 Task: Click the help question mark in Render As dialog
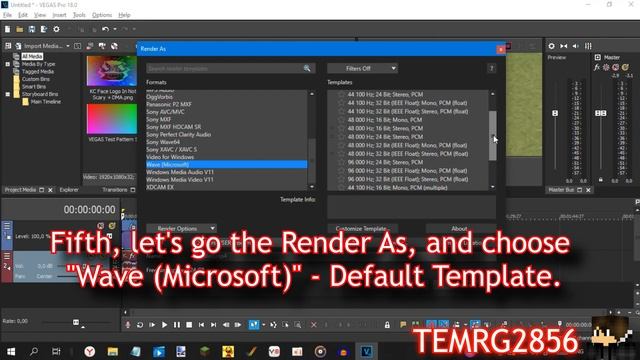click(x=491, y=68)
